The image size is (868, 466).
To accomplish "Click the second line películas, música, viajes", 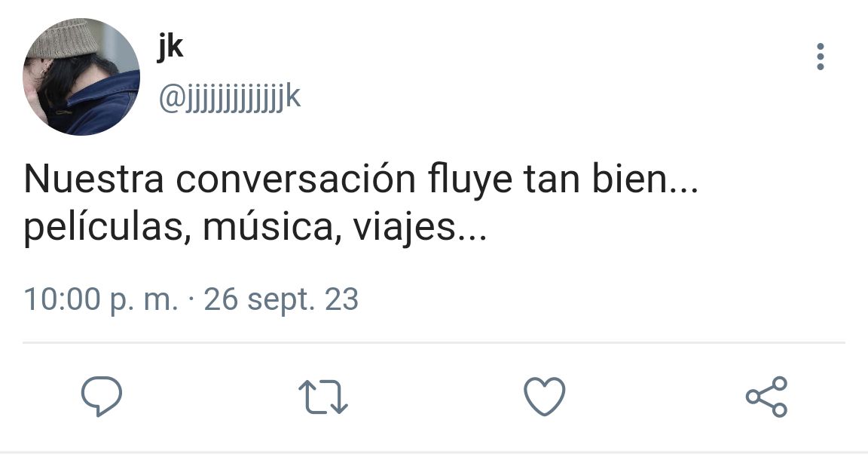I will 255,227.
